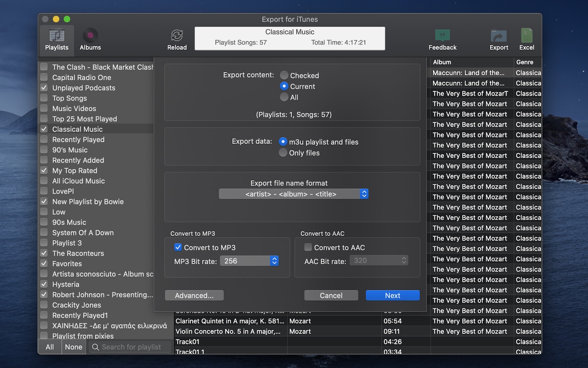This screenshot has width=588, height=368.
Task: Uncheck the My Top Rated playlist
Action: (x=44, y=170)
